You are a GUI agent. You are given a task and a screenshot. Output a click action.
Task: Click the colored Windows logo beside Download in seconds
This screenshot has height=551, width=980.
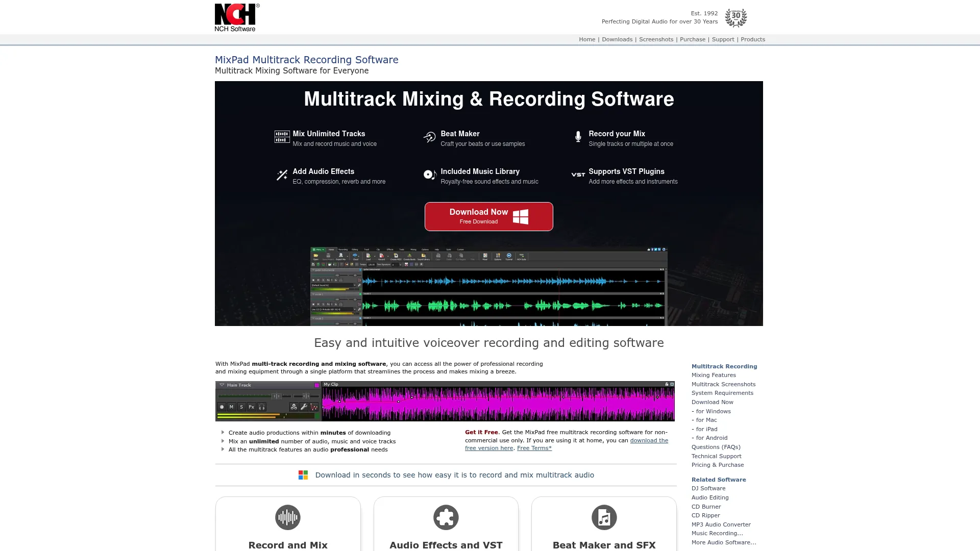point(303,475)
